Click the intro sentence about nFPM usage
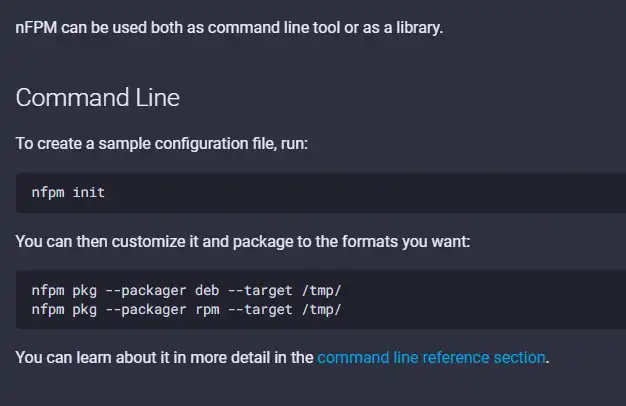Screen dimensions: 626x406 pos(229,27)
